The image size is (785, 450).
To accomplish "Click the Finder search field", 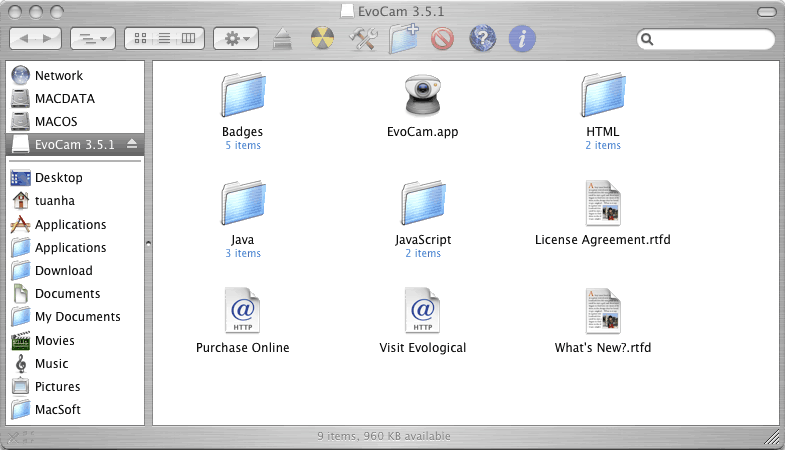I will (706, 39).
